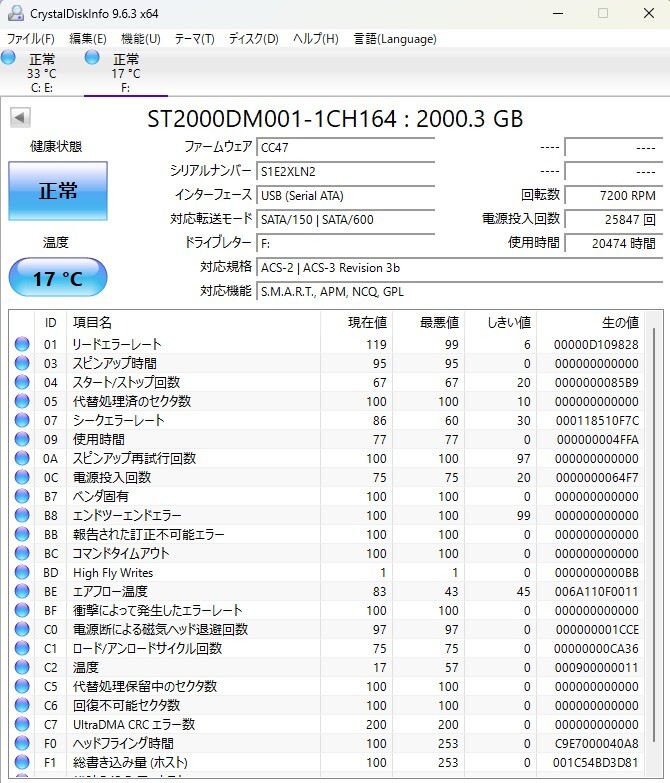Click the 項目名 column header

[x=193, y=322]
